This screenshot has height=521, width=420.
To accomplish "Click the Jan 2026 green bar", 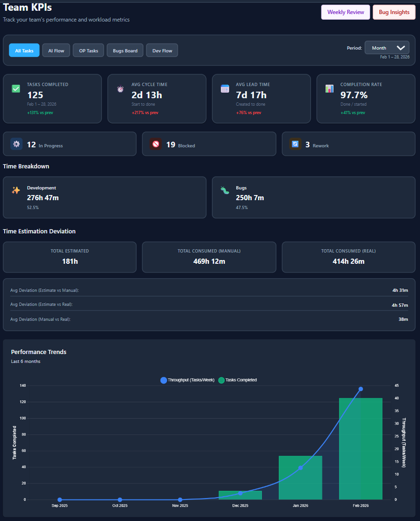I will point(300,478).
